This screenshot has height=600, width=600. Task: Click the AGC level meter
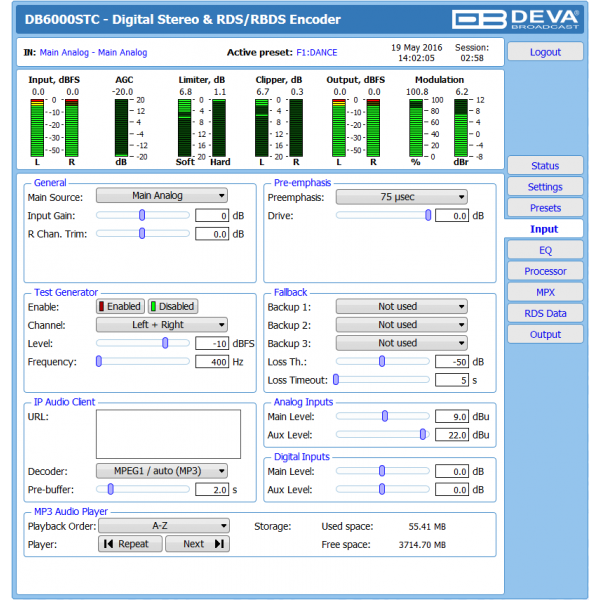(121, 128)
